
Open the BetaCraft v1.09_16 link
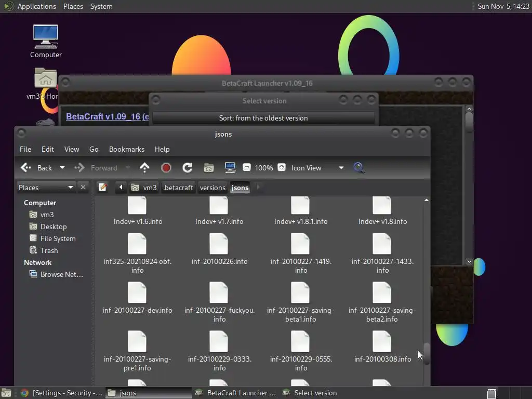pos(107,116)
